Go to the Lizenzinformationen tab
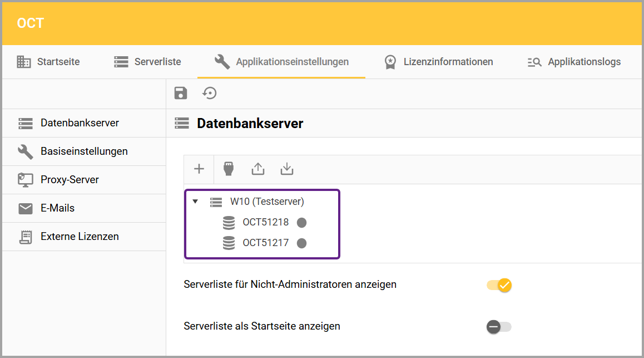Screen dimensions: 644x358 pyautogui.click(x=438, y=62)
